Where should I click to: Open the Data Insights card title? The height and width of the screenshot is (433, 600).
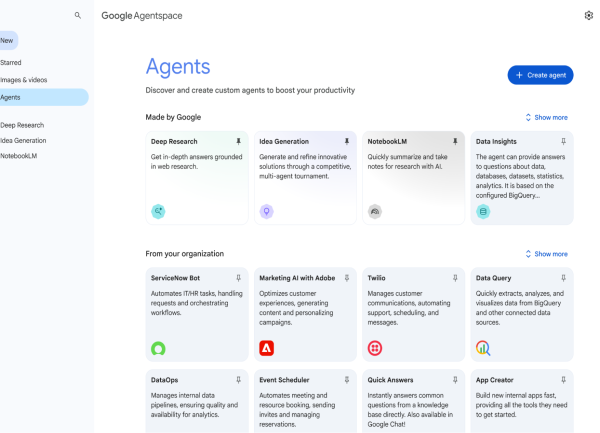pos(496,142)
